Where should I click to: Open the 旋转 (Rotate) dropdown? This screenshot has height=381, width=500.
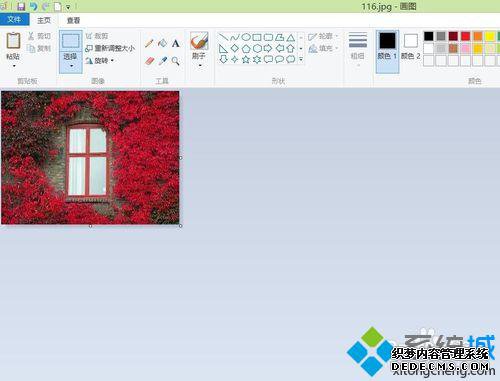pos(100,61)
